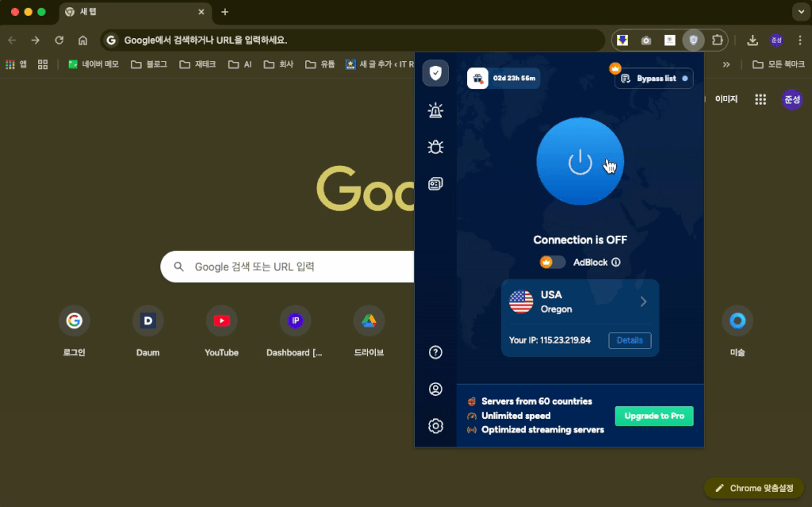The height and width of the screenshot is (507, 812).
Task: Open the account profile icon in sidebar
Action: 435,389
